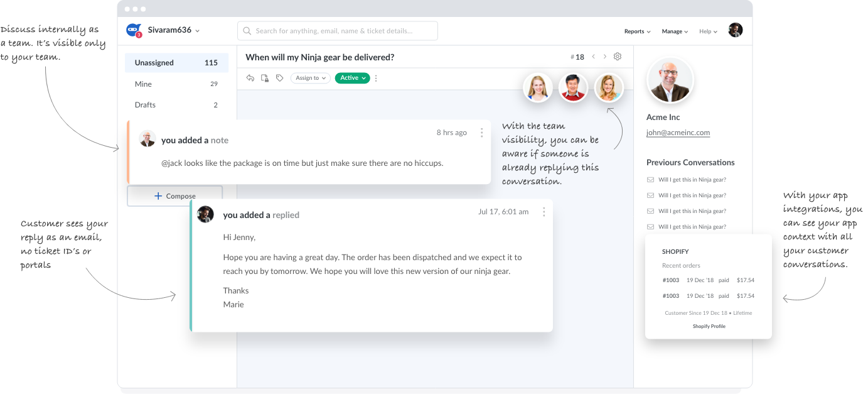Open the note's three-dot options menu
868x394 pixels.
coord(481,133)
